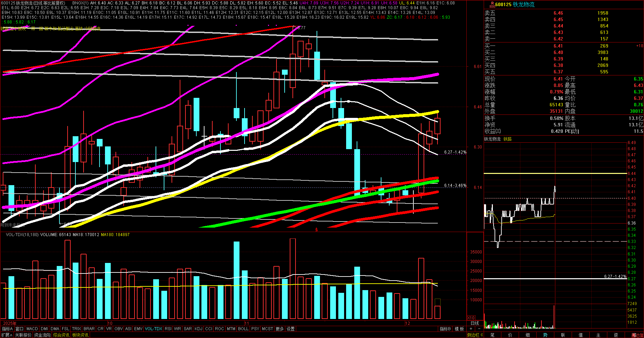This screenshot has height=338, width=644.
Task: Click the 铁龙物流 label above minute chart
Action: [x=493, y=139]
